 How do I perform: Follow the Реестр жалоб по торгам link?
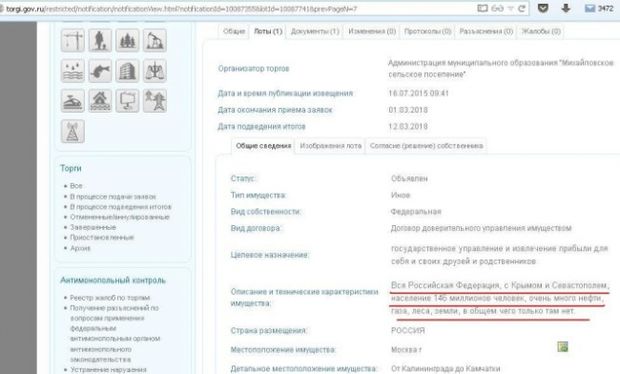pyautogui.click(x=110, y=298)
